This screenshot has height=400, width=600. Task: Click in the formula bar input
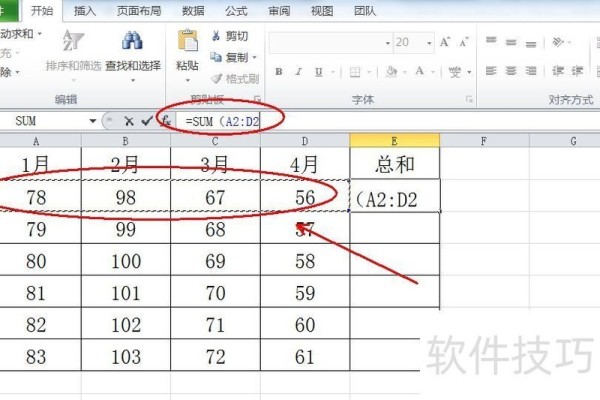point(386,121)
